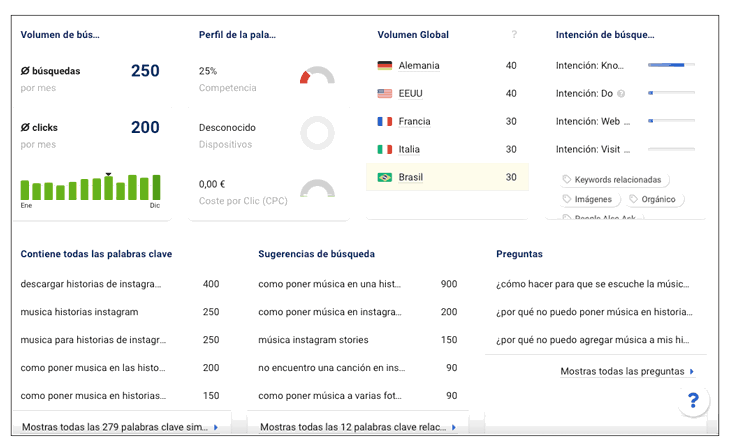730x444 pixels.
Task: Select the Imágenes tag
Action: pyautogui.click(x=588, y=199)
